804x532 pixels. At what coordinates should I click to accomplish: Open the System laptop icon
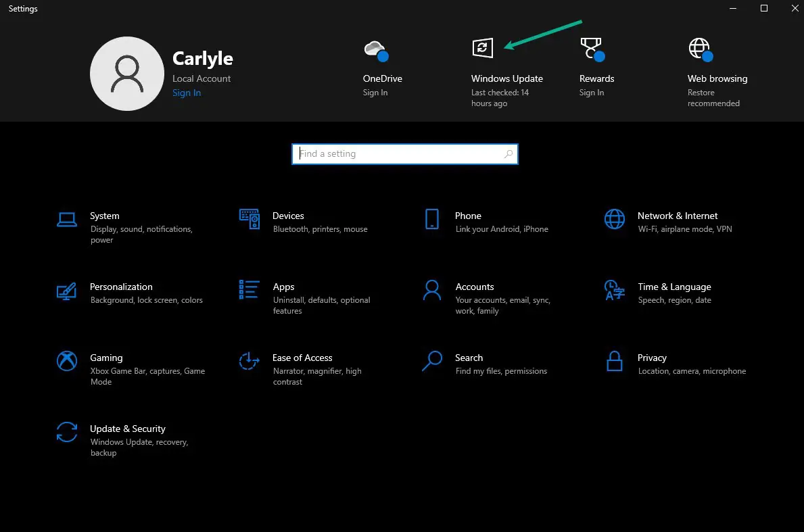[x=67, y=220]
